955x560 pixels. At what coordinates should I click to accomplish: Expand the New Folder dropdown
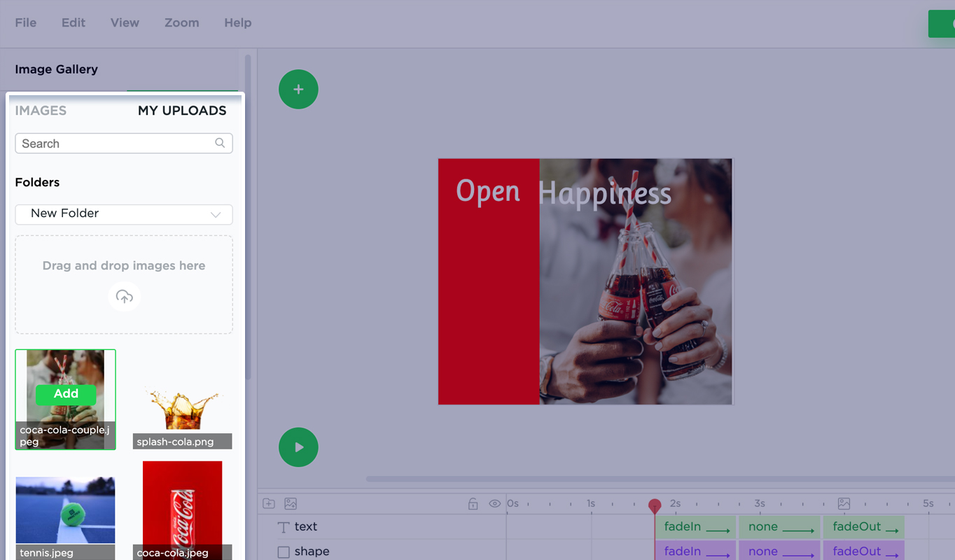[124, 214]
